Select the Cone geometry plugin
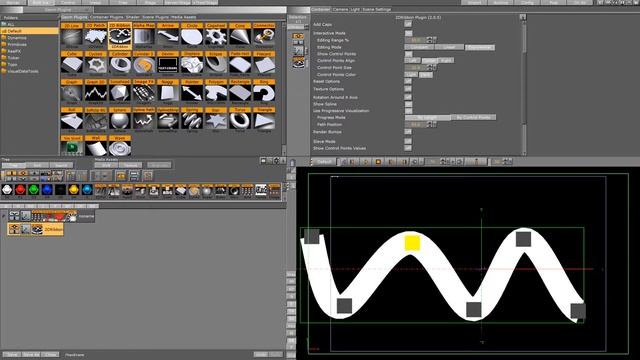The width and height of the screenshot is (640, 360). point(240,36)
